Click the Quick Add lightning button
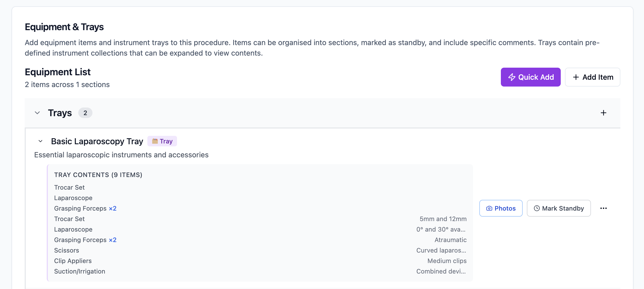The width and height of the screenshot is (644, 289). [530, 77]
